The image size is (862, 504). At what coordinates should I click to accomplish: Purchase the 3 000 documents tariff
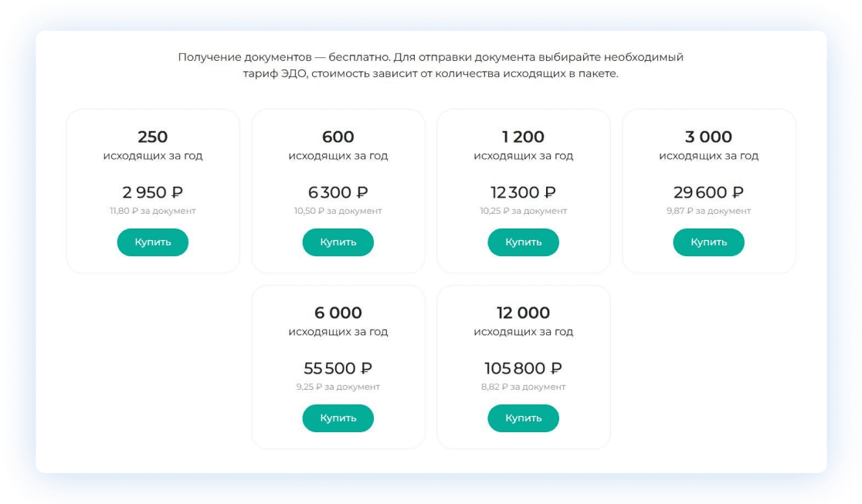click(x=708, y=242)
